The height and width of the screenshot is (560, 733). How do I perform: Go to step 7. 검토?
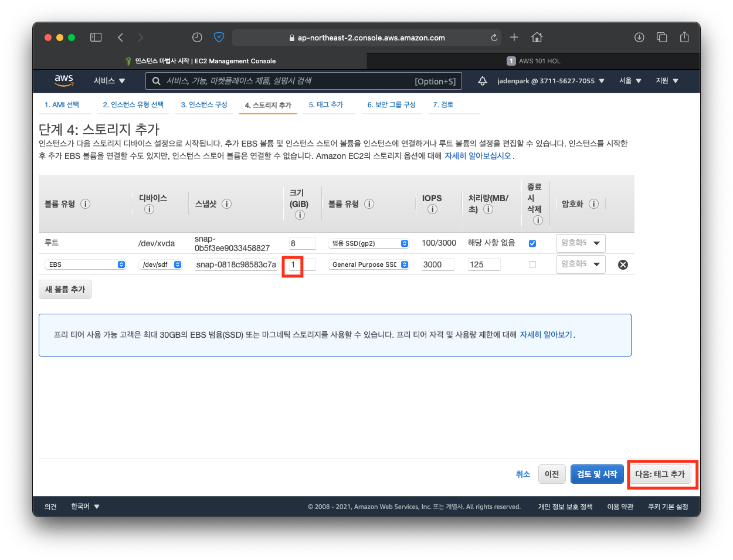pos(443,104)
